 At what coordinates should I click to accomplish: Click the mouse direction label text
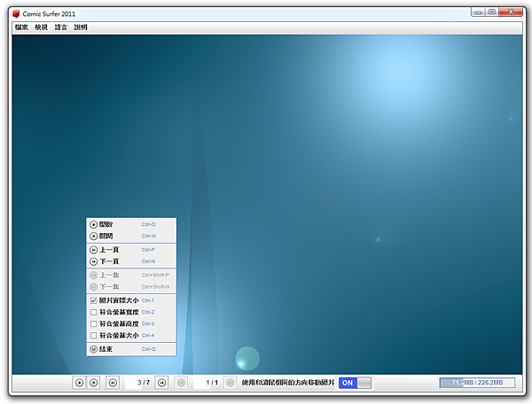(x=288, y=383)
